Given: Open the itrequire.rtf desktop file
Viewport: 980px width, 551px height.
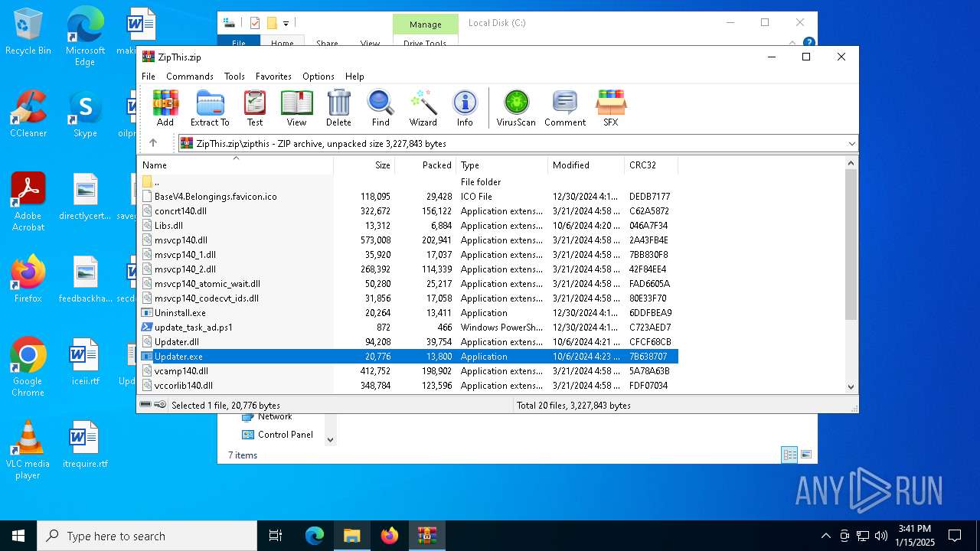Looking at the screenshot, I should click(85, 444).
